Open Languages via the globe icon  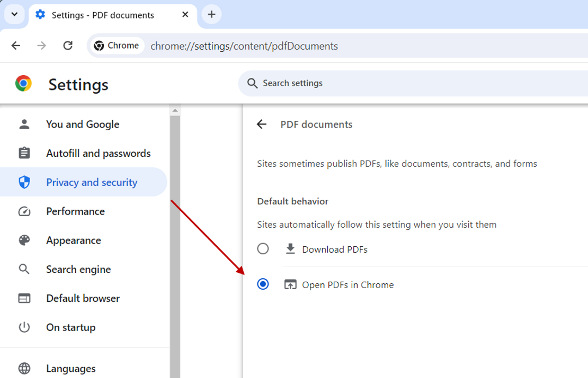24,369
